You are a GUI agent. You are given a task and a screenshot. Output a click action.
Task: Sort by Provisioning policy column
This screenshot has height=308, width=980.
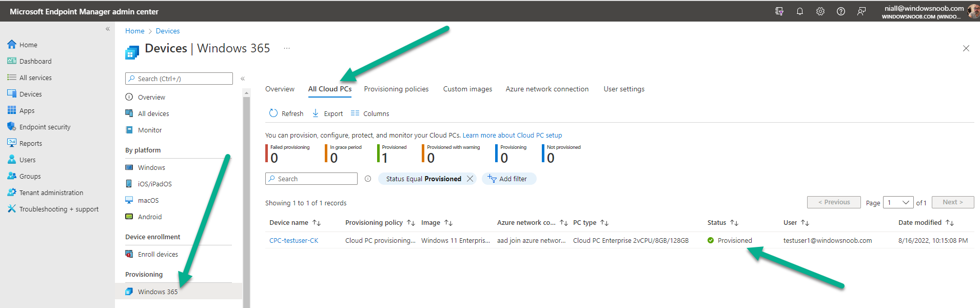point(380,223)
